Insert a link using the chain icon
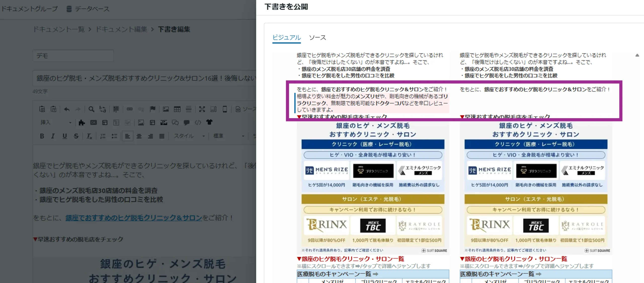The height and width of the screenshot is (283, 644). 129,109
